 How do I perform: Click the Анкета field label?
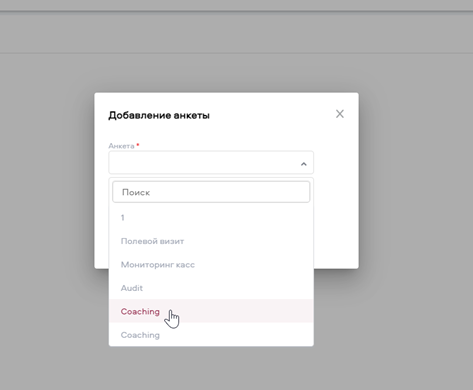(x=121, y=146)
